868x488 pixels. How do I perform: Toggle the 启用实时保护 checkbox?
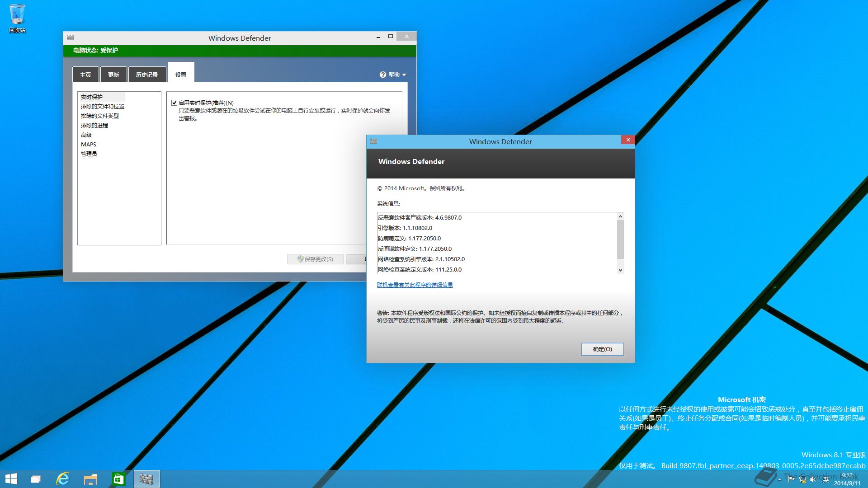(x=174, y=103)
